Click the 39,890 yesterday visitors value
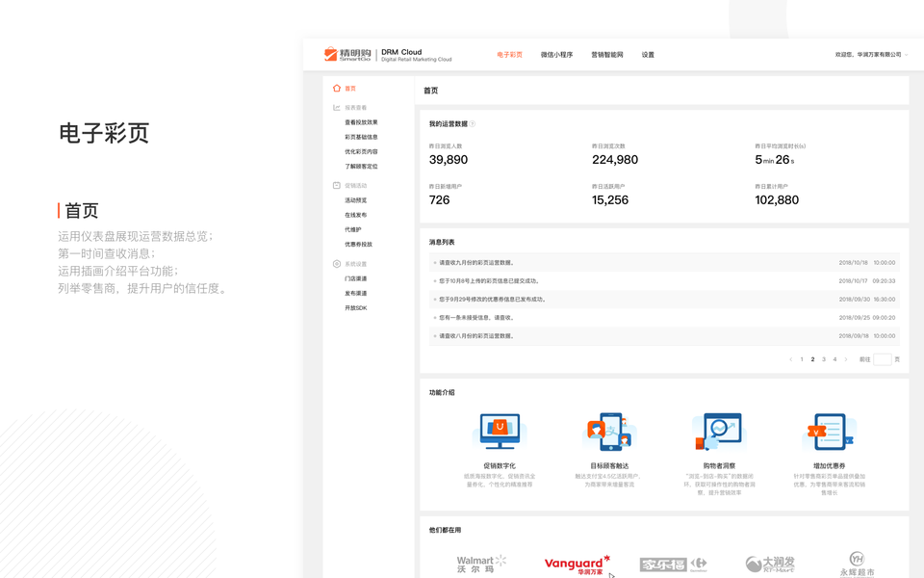Screen dimensions: 924x578 coord(448,160)
